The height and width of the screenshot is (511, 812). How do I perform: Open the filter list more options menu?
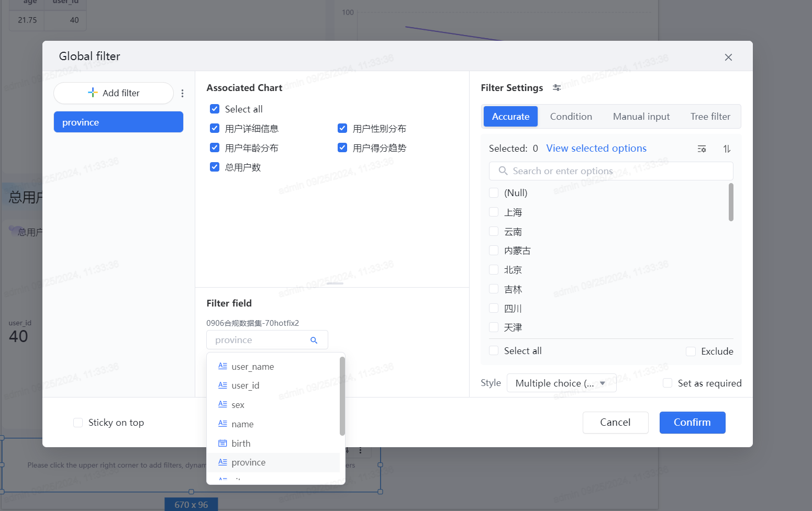[182, 93]
